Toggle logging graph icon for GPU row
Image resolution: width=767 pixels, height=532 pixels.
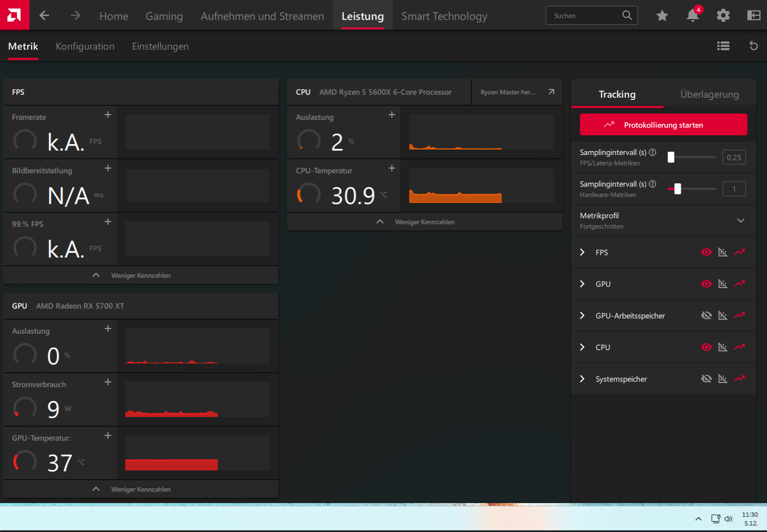pos(740,284)
